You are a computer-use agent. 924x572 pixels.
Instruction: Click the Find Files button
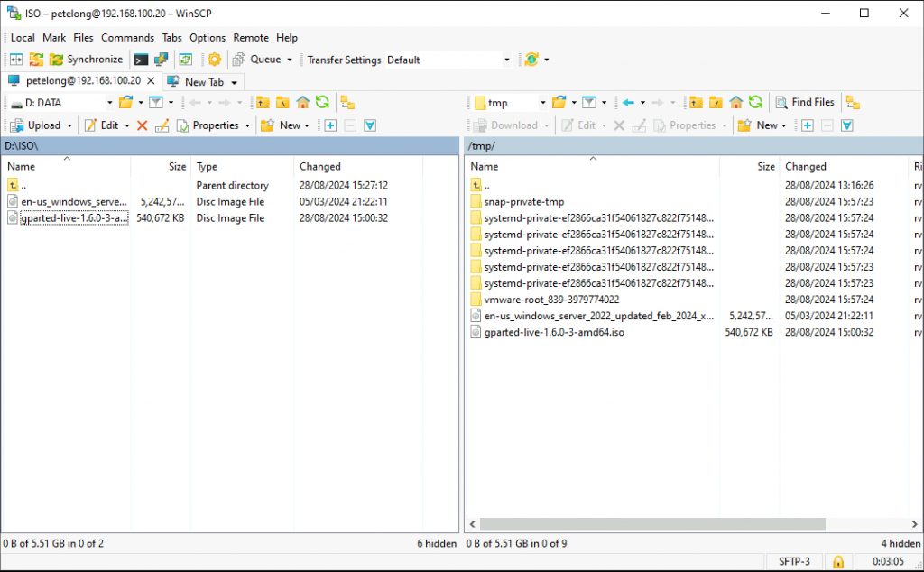[x=805, y=102]
